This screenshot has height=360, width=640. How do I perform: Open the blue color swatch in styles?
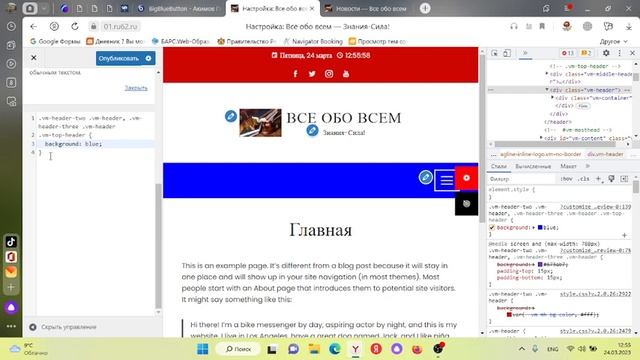[x=540, y=227]
